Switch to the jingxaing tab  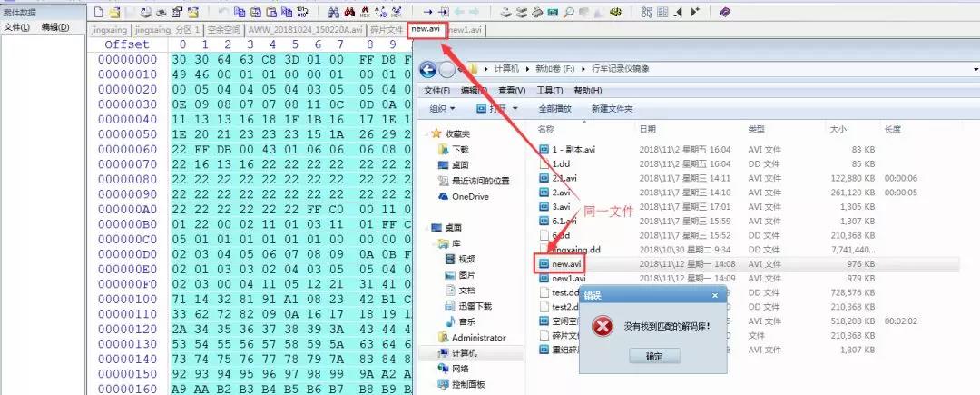pyautogui.click(x=109, y=30)
